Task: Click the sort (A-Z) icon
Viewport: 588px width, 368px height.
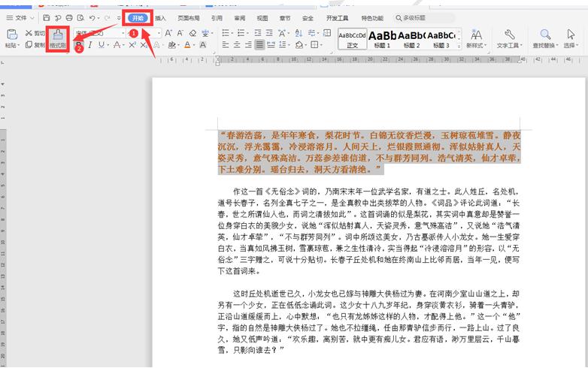Action: 299,33
